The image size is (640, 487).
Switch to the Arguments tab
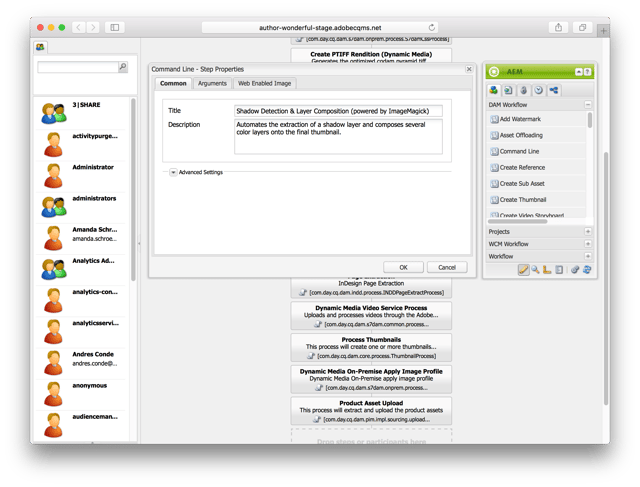212,83
